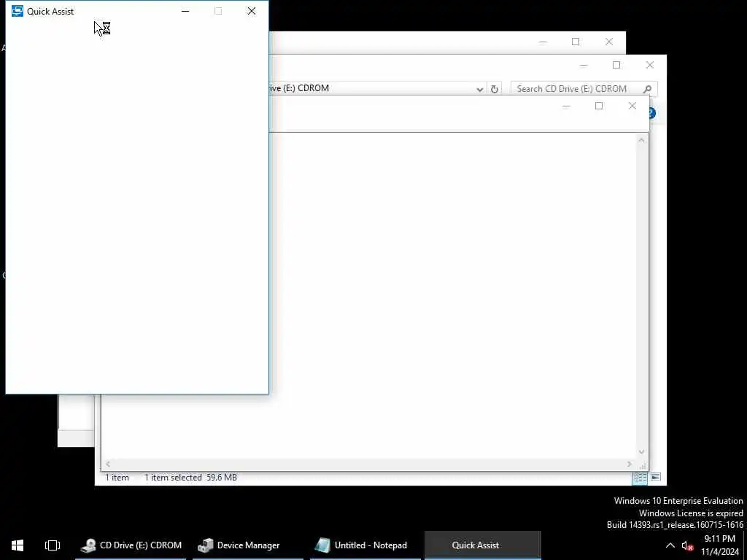Minimize the CD Drive Explorer window

[584, 65]
